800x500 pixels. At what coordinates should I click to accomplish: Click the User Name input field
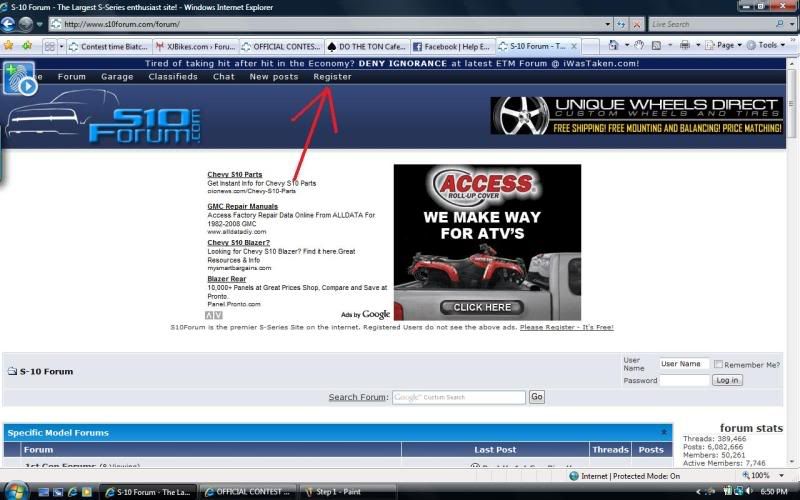click(684, 364)
